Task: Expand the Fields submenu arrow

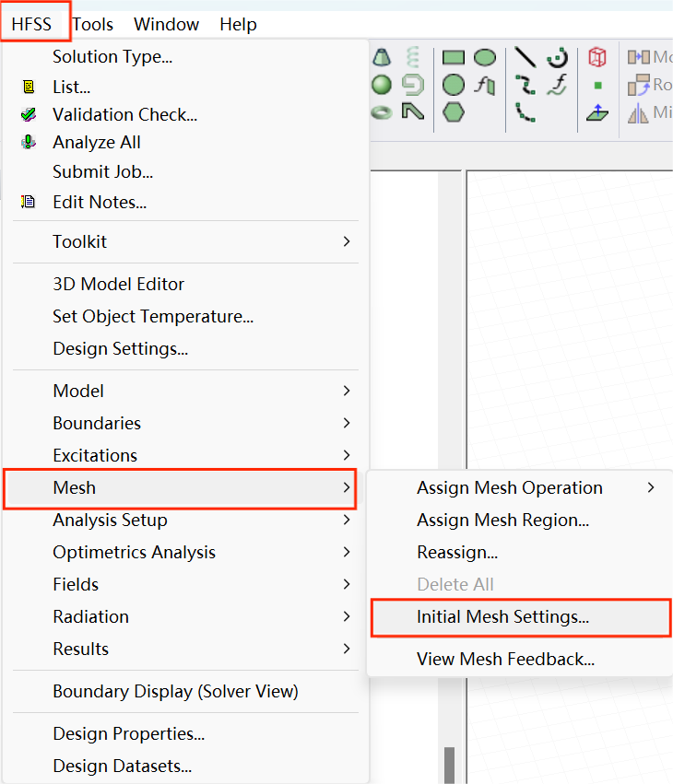Action: click(x=347, y=584)
